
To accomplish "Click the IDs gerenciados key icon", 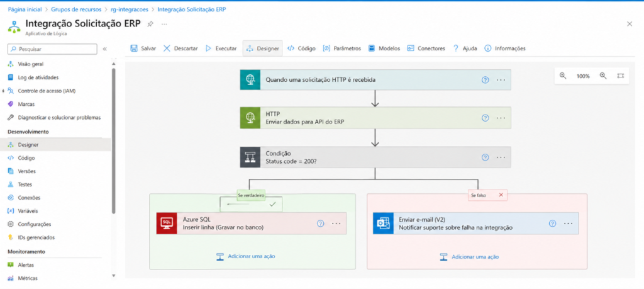I will point(11,237).
